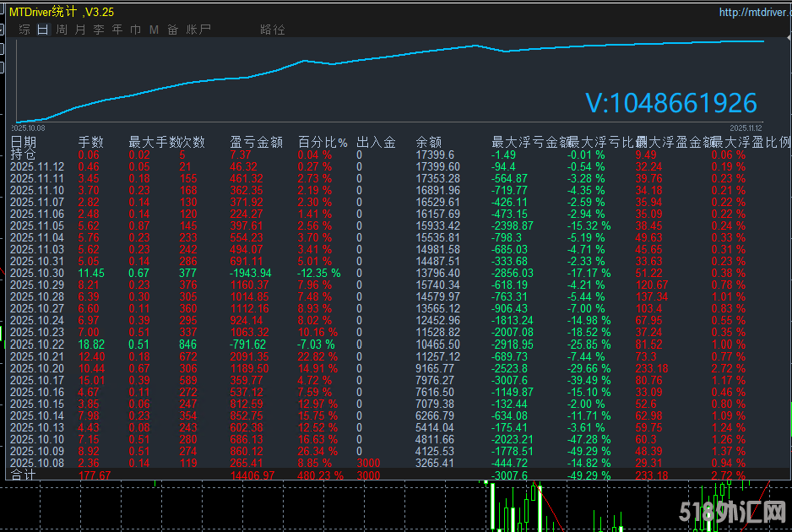Switch to the 周 weekly view icon
Screen dimensions: 792x532
point(60,29)
